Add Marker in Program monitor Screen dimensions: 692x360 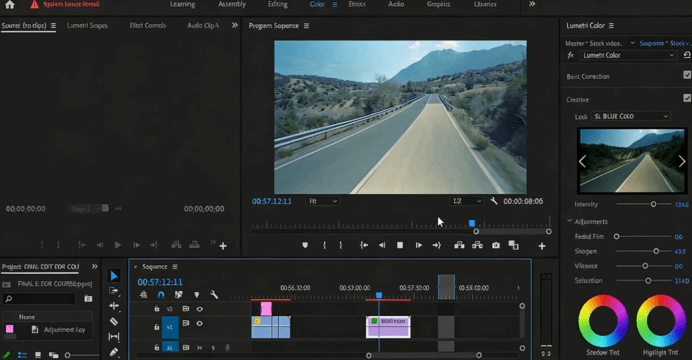pyautogui.click(x=305, y=245)
